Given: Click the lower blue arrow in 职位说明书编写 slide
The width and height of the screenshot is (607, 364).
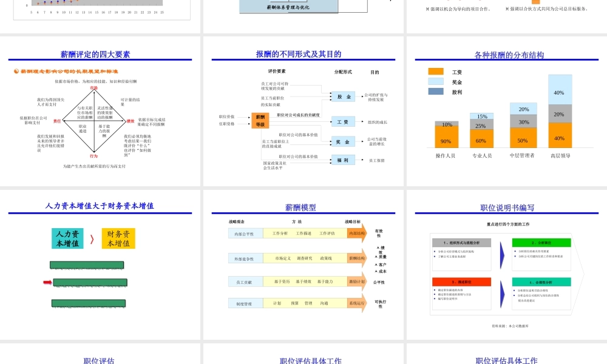Looking at the screenshot, I should click(503, 291).
